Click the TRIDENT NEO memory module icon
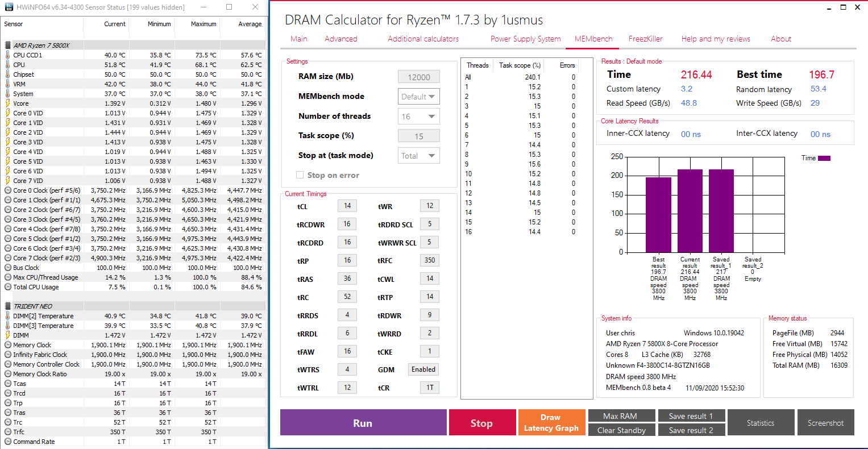Viewport: 868px width, 449px height. [x=8, y=306]
